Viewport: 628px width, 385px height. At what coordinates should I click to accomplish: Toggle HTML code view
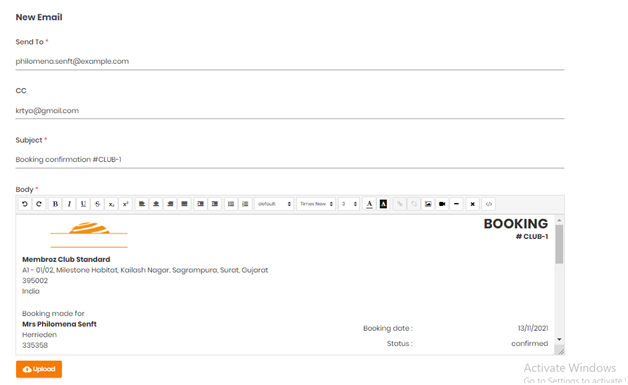pyautogui.click(x=489, y=204)
